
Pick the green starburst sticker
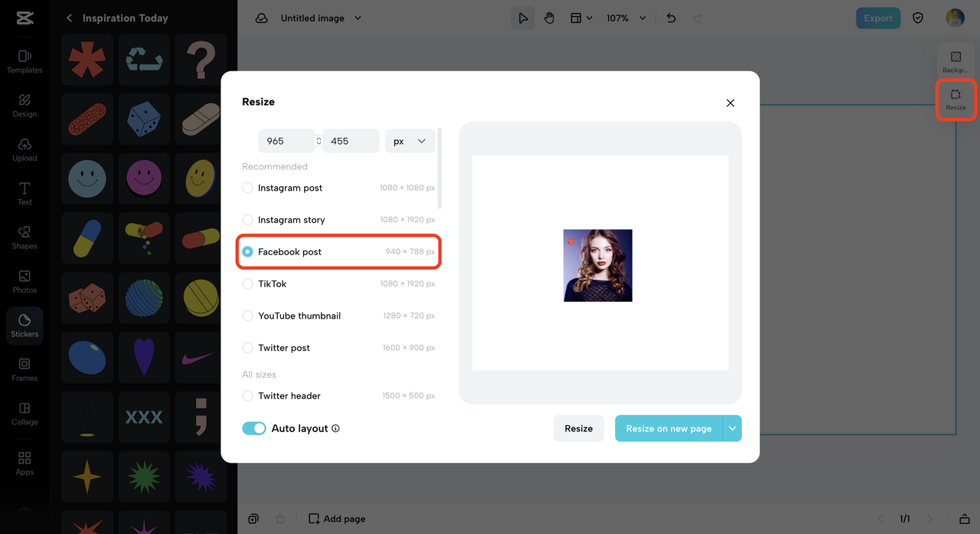pos(144,477)
